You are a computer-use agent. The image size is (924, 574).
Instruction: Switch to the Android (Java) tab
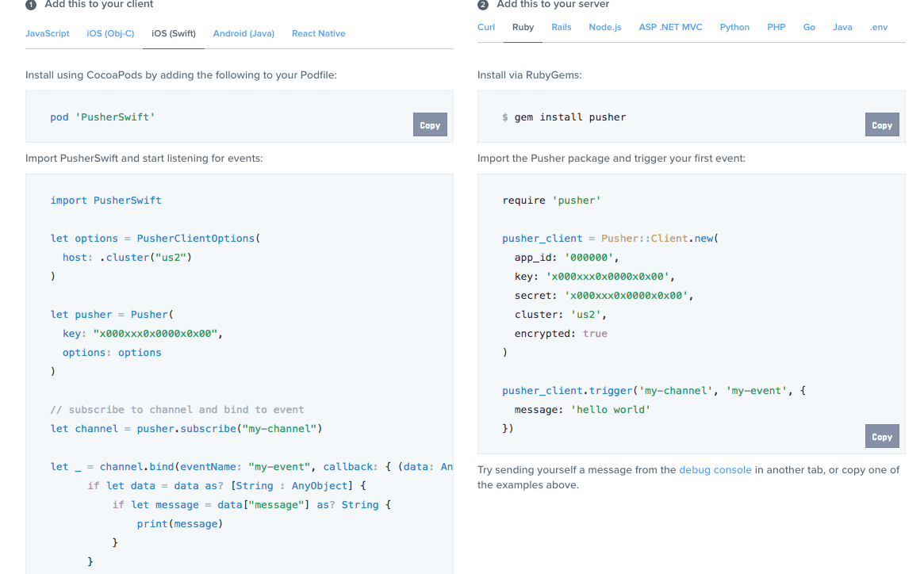(243, 33)
